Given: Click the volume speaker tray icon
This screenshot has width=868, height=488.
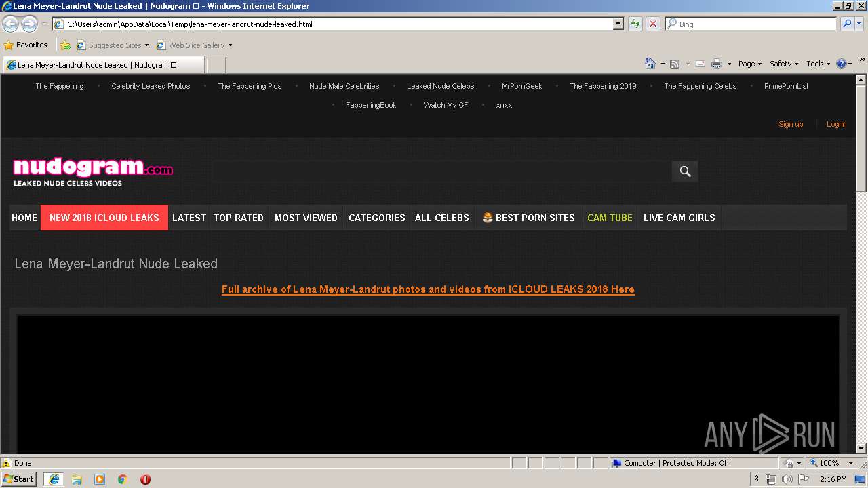Looking at the screenshot, I should [787, 479].
